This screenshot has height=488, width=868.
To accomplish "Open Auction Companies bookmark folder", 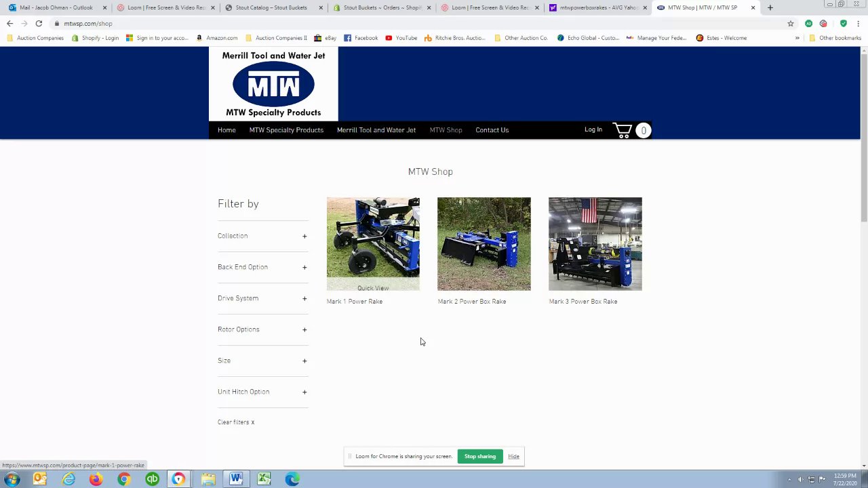I will pyautogui.click(x=35, y=38).
